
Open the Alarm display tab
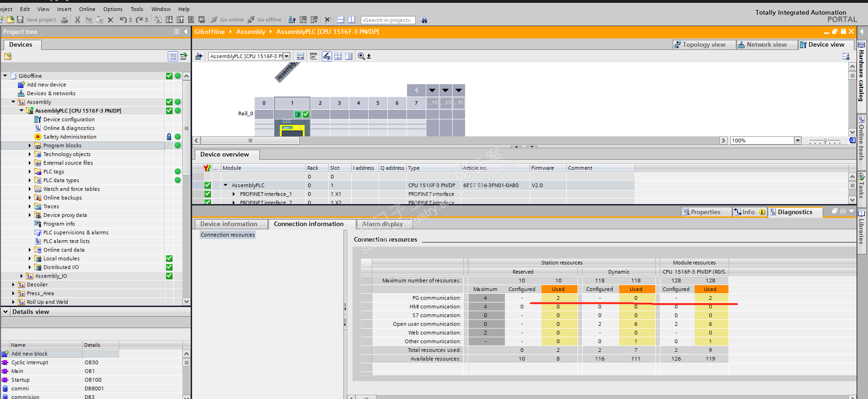[x=383, y=224]
